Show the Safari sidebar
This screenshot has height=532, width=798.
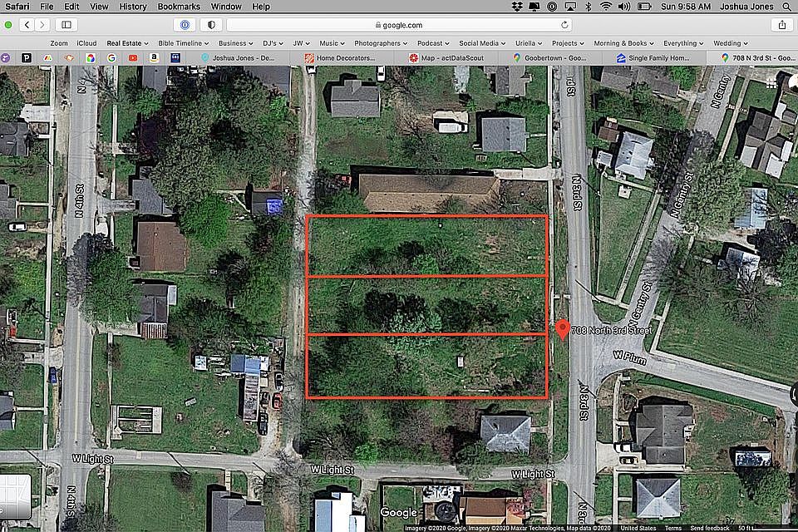point(66,24)
